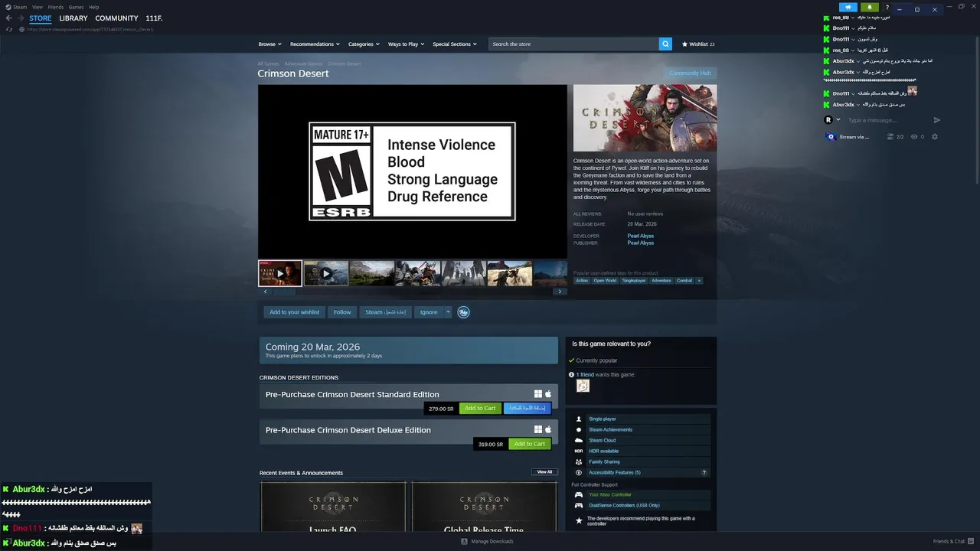
Task: Click Apple icon on Deluxe Edition row
Action: [x=548, y=430]
